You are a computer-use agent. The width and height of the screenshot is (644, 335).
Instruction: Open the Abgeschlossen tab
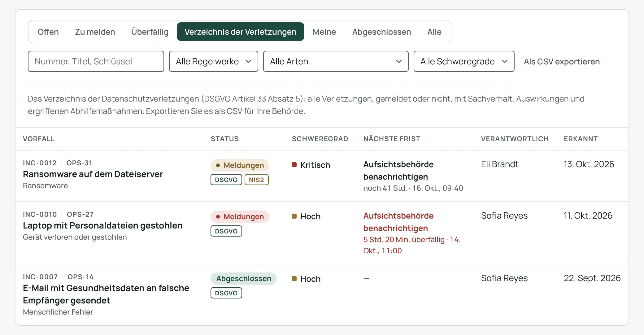tap(381, 32)
